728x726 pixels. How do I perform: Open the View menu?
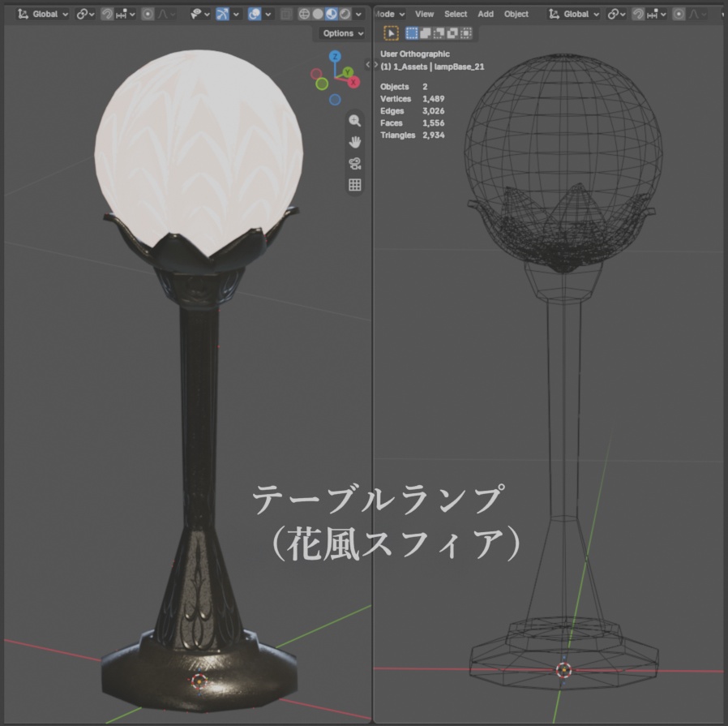[424, 14]
